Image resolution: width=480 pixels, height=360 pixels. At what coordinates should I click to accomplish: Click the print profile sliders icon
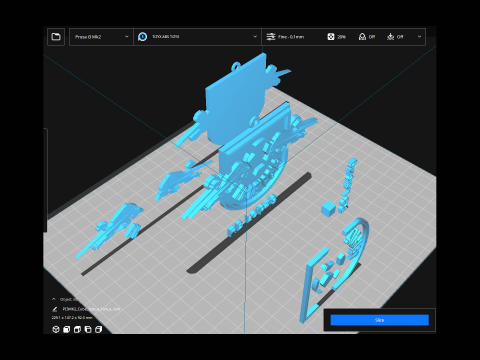271,37
